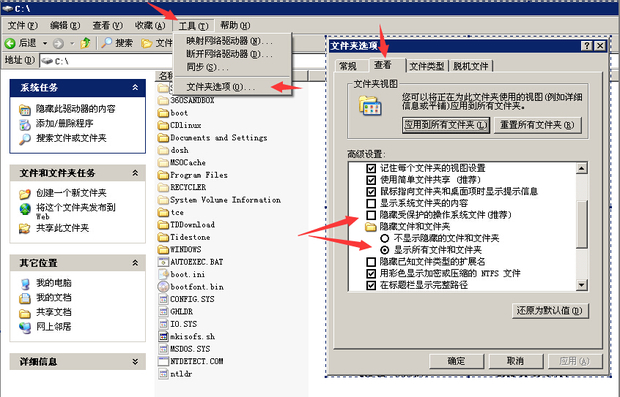Click 应用到所有文件夹 button

point(446,125)
